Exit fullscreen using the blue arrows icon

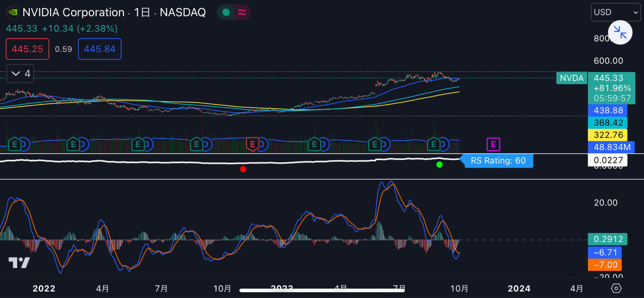[x=620, y=32]
